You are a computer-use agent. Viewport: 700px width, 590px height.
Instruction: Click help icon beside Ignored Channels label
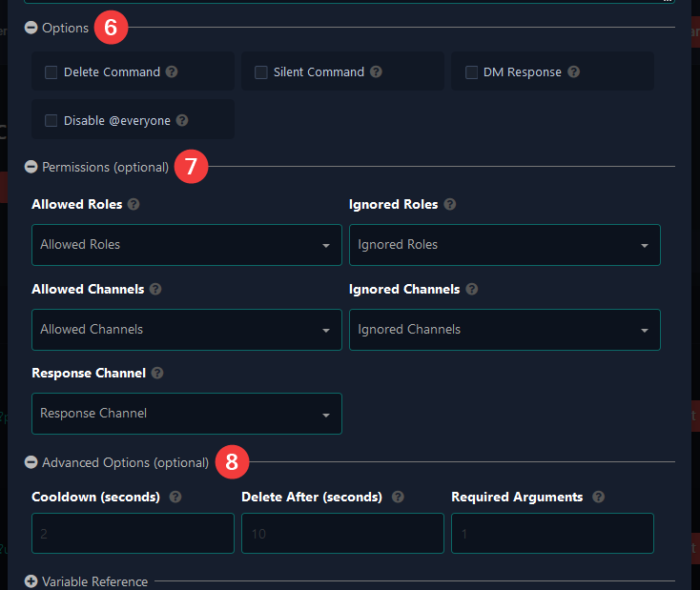[x=472, y=289]
